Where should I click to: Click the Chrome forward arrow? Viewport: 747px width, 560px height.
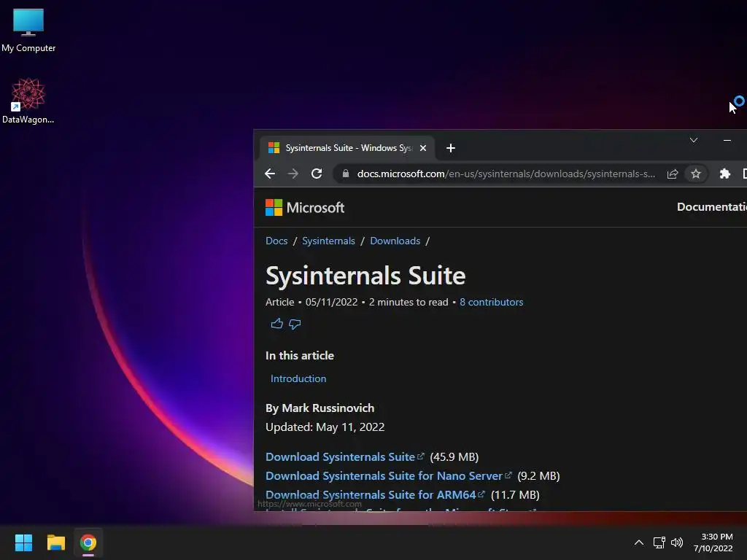coord(293,174)
